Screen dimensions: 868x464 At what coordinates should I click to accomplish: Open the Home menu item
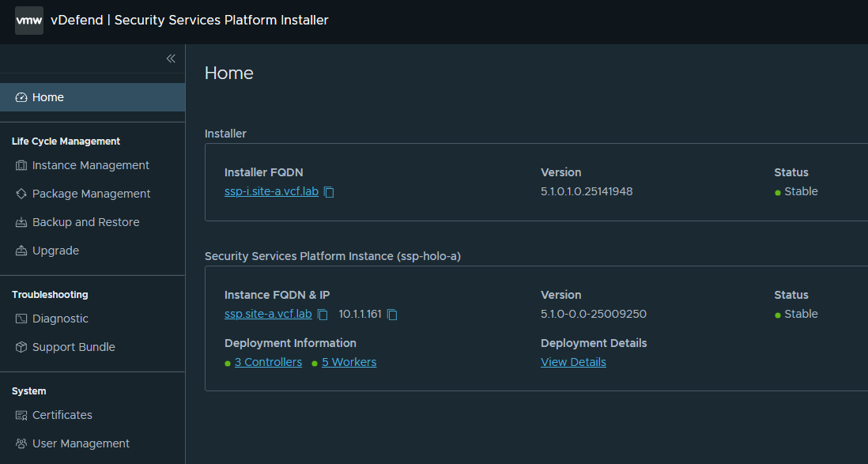point(47,97)
